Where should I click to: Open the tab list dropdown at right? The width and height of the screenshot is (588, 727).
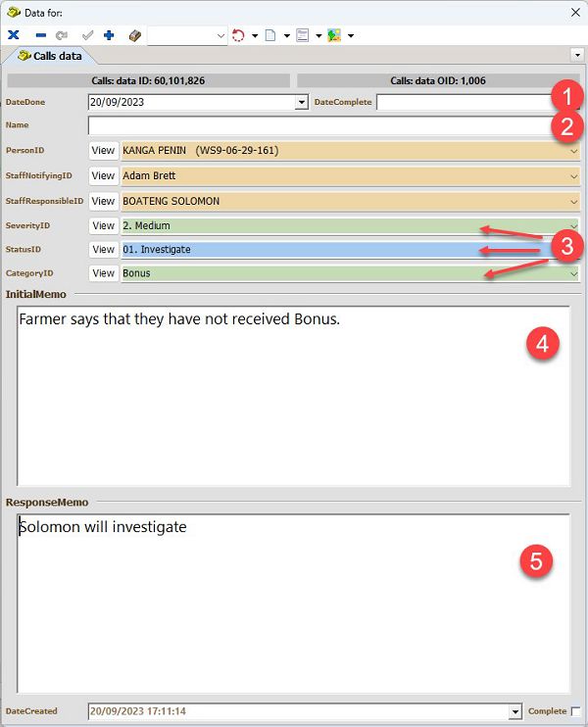[577, 55]
